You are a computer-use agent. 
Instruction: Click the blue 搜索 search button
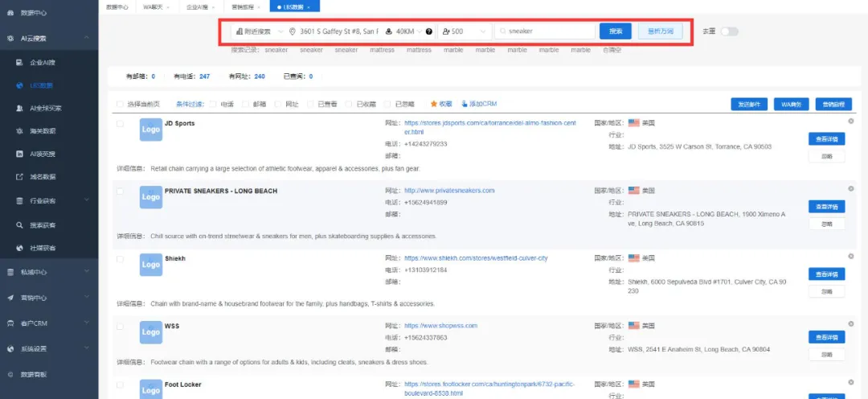[x=615, y=31]
